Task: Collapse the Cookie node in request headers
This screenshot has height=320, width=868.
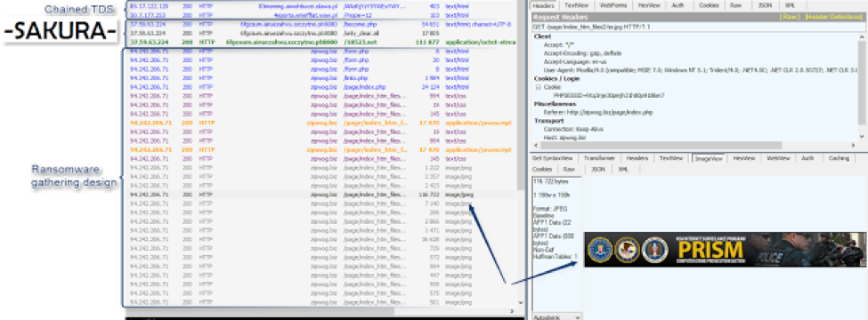Action: (x=538, y=87)
